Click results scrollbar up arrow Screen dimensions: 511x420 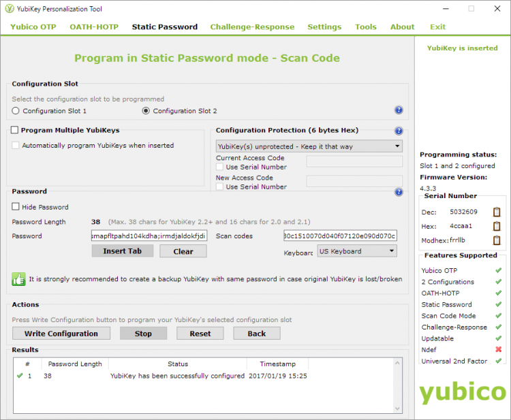(397, 363)
